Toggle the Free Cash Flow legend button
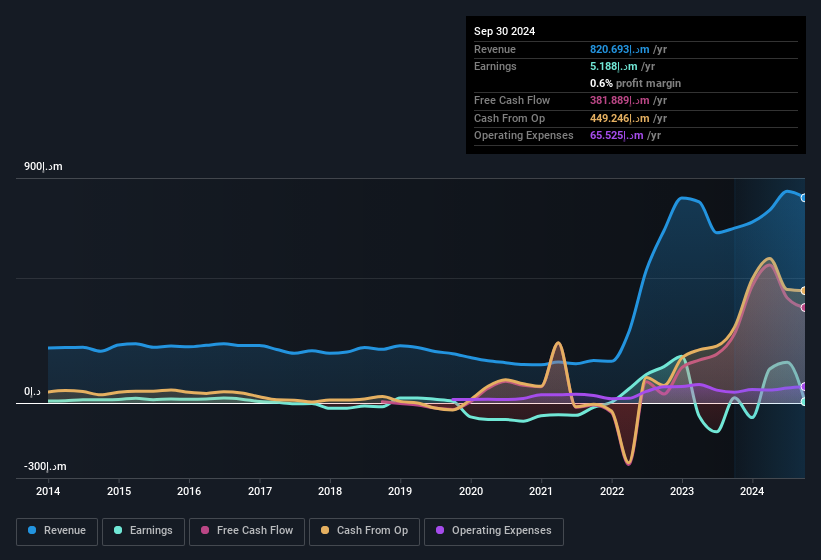This screenshot has height=560, width=821. pyautogui.click(x=247, y=531)
